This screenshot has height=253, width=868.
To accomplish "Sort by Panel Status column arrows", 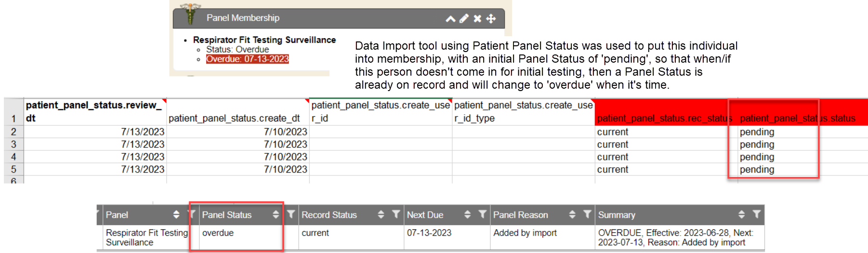I will (276, 214).
